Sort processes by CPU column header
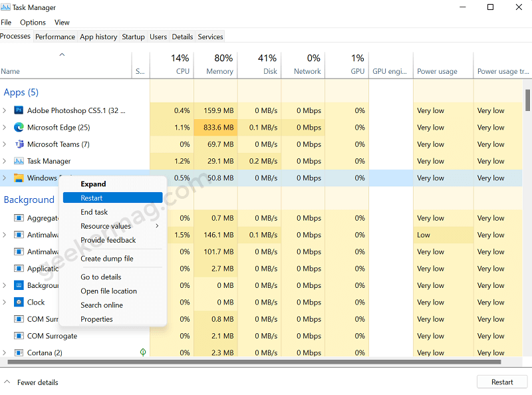Image resolution: width=532 pixels, height=395 pixels. [172, 65]
